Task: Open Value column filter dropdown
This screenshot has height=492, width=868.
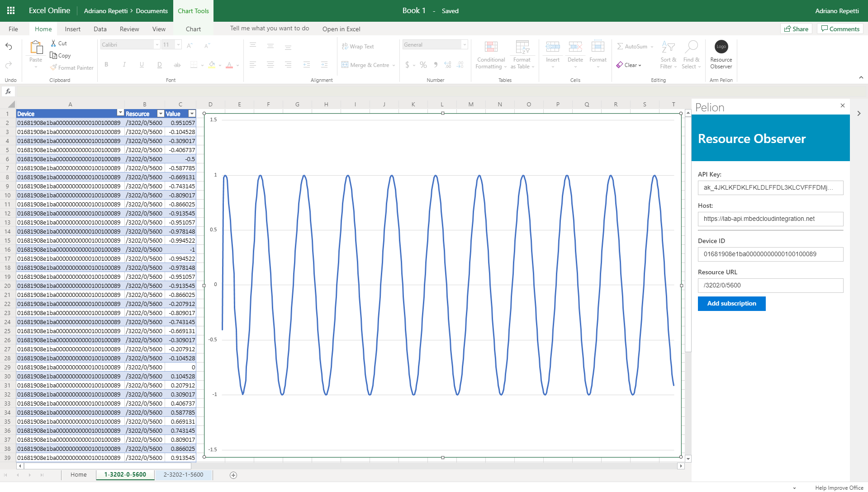Action: tap(192, 113)
